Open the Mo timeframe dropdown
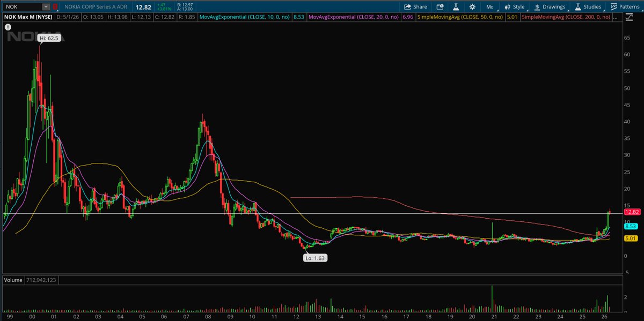 (x=489, y=7)
